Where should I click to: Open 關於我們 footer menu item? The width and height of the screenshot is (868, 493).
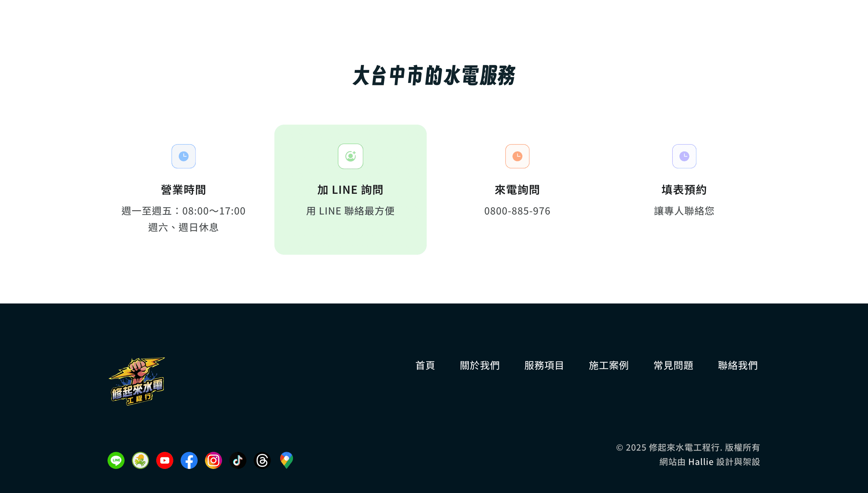tap(479, 365)
